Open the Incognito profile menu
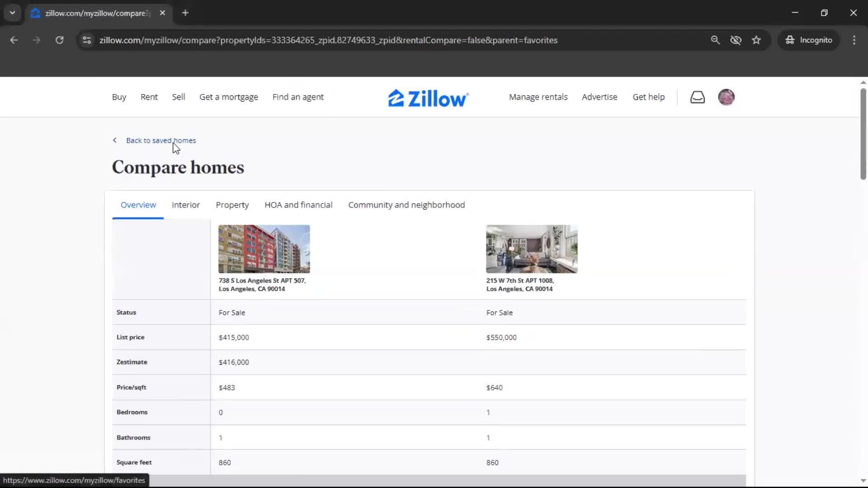This screenshot has width=868, height=488. tap(809, 40)
